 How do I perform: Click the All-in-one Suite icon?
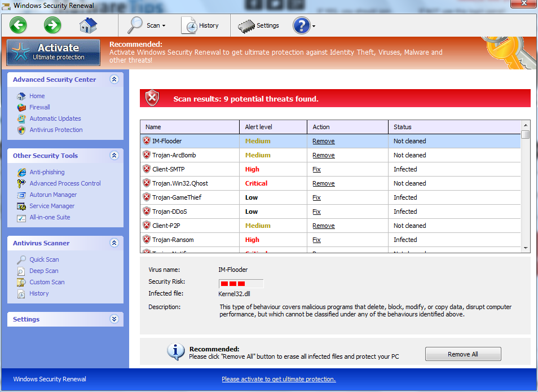[21, 218]
